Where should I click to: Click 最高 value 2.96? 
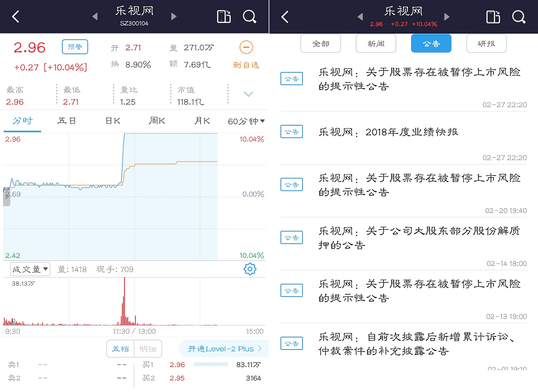point(15,102)
